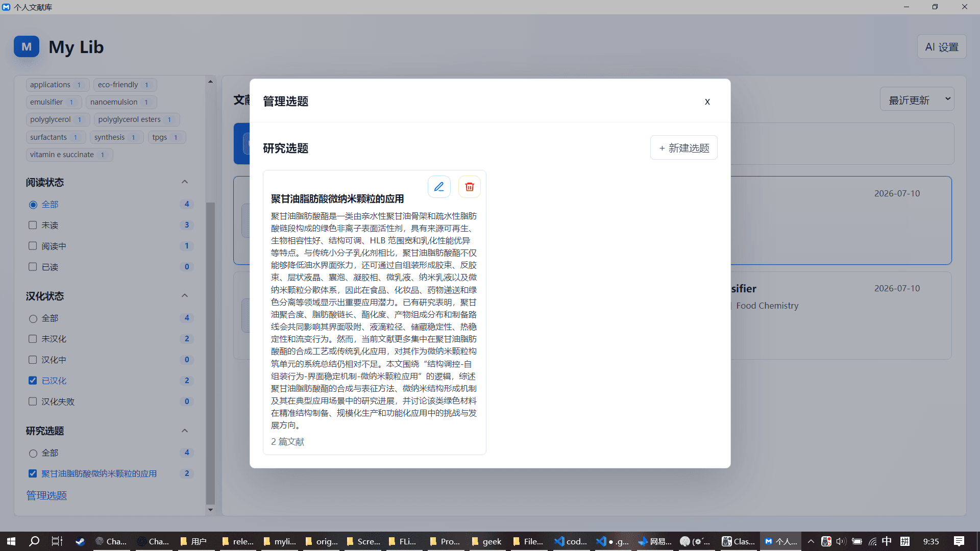Check the 汉化中 filter
The image size is (980, 551).
[33, 360]
